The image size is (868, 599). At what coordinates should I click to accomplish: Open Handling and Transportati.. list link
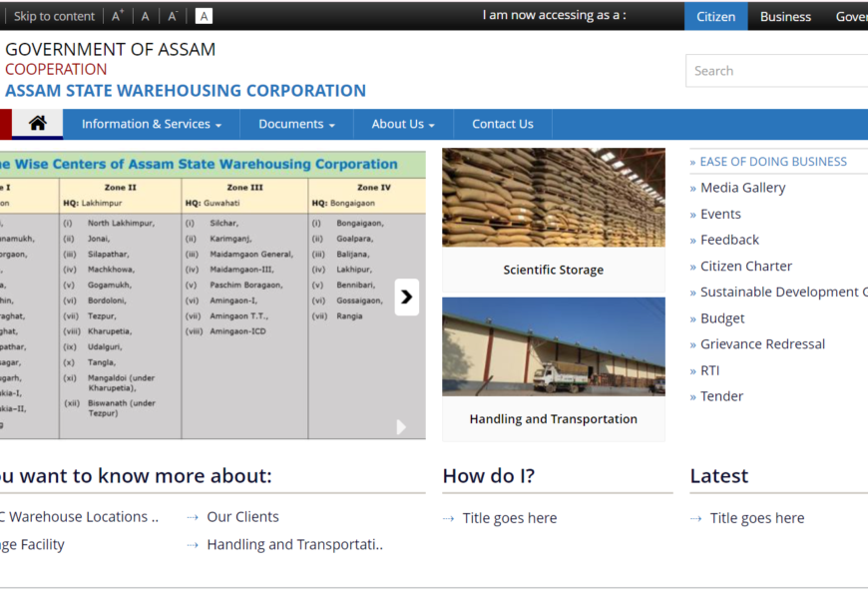click(x=294, y=545)
